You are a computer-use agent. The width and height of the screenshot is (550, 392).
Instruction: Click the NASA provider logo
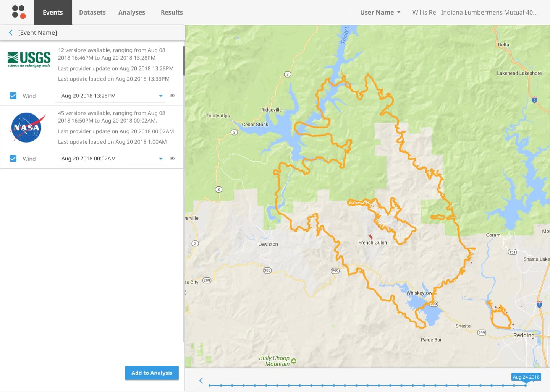[x=26, y=128]
